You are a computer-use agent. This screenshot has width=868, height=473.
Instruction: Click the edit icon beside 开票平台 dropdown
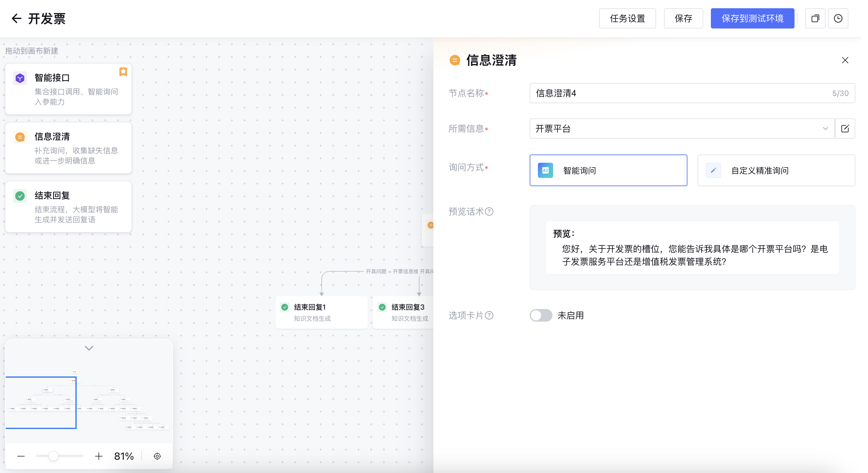point(845,129)
